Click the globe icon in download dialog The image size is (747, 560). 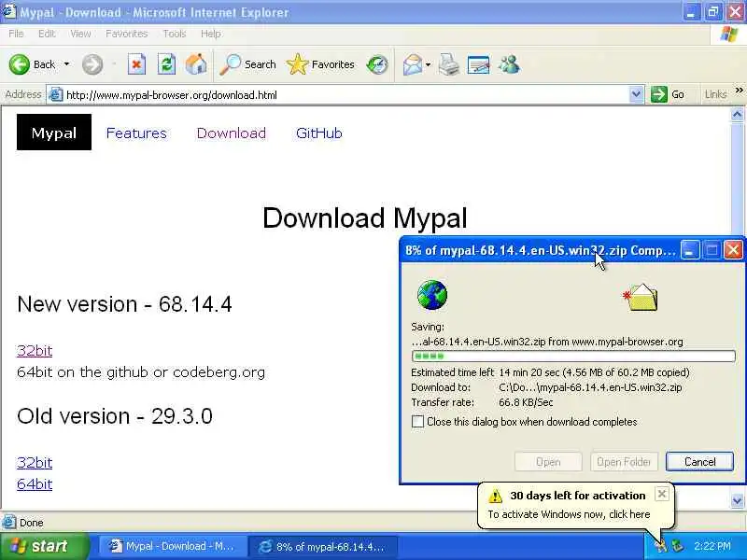tap(432, 295)
